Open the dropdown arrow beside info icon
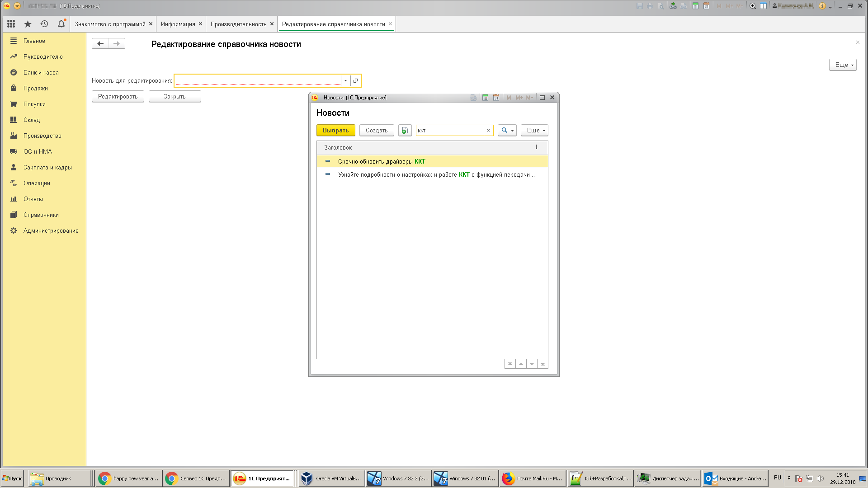This screenshot has width=868, height=488. coord(830,7)
